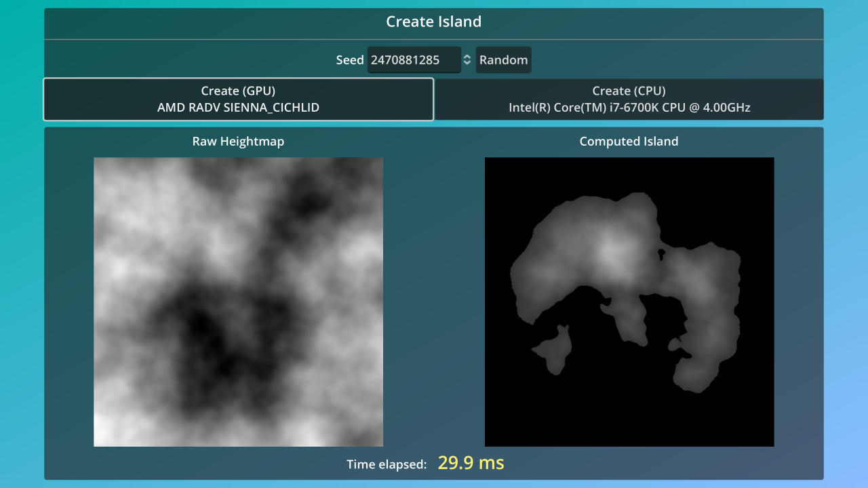This screenshot has width=868, height=488.
Task: Click the Raw Heightmap preview image
Action: click(x=238, y=301)
